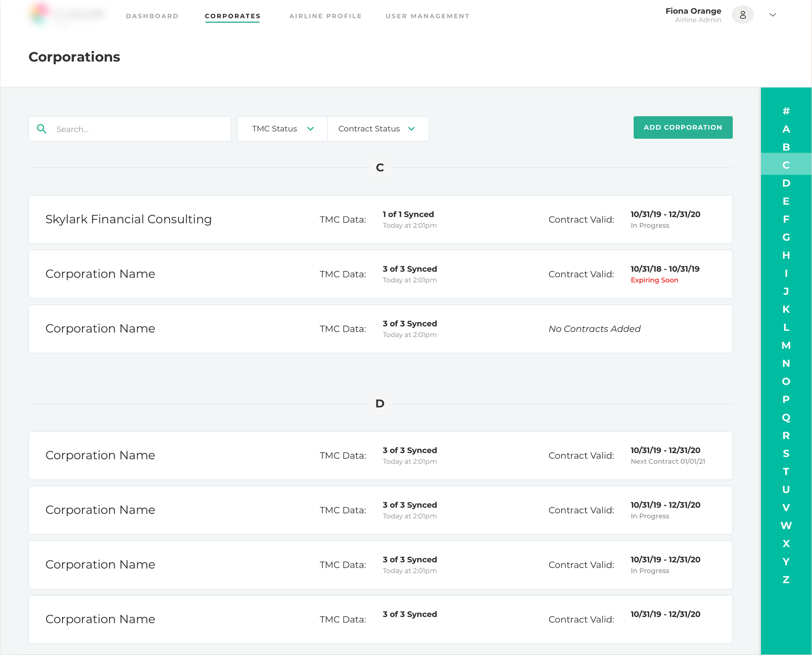
Task: Jump to letter Z in alphabet index
Action: tap(786, 580)
